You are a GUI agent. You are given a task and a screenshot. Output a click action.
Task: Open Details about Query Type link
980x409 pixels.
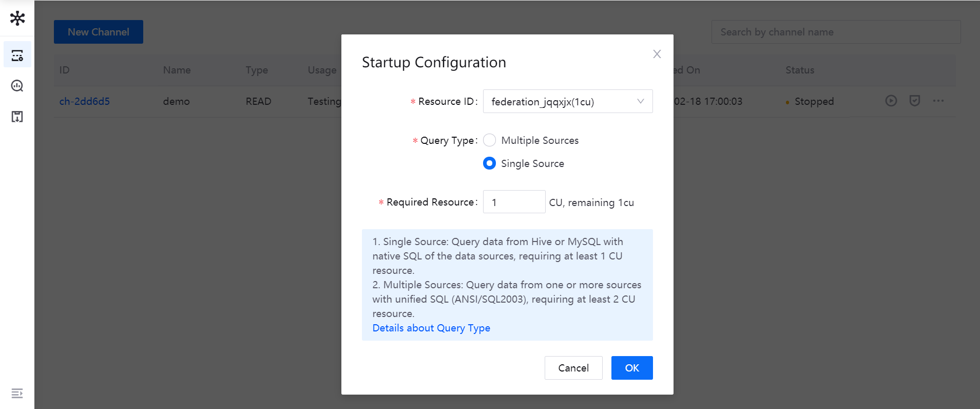coord(431,328)
